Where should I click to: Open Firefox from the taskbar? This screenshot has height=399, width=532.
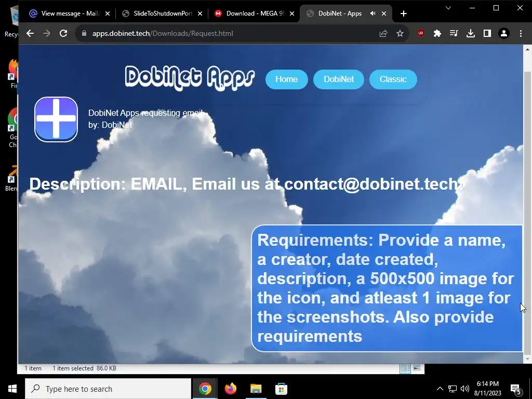click(x=230, y=389)
